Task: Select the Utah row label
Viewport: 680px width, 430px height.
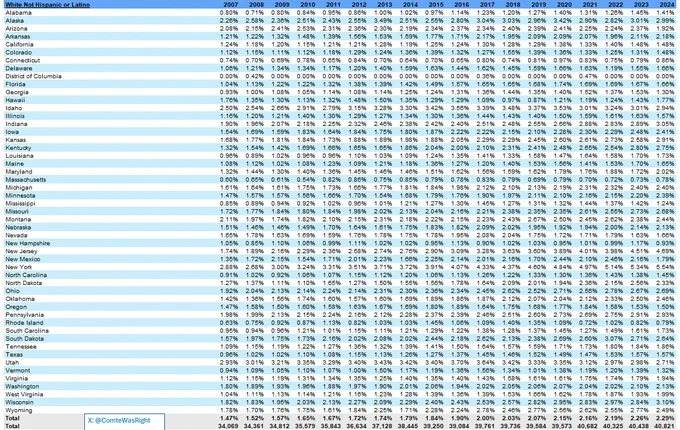Action: pos(12,362)
